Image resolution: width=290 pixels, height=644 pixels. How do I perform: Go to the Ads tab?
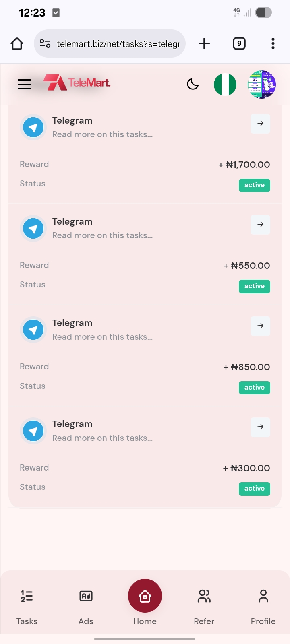click(86, 603)
